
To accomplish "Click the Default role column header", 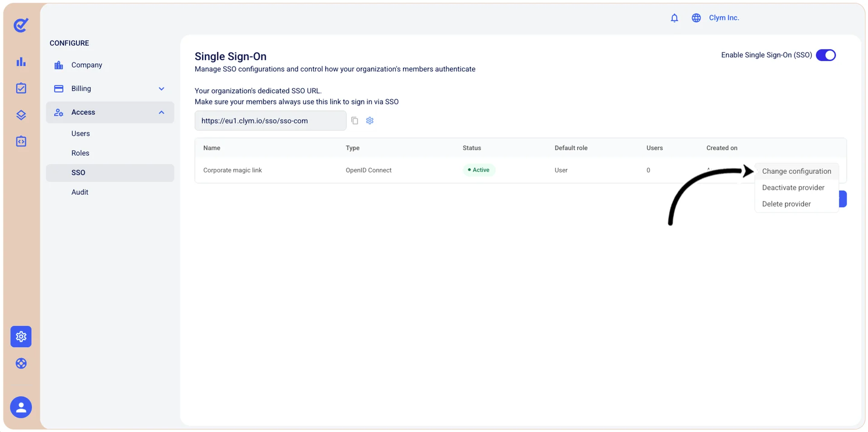I will tap(571, 148).
